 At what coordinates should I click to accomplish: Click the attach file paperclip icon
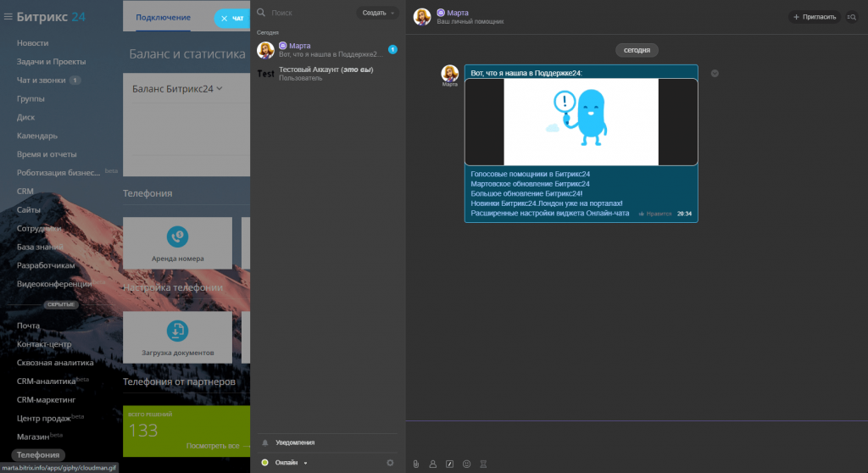click(x=416, y=465)
